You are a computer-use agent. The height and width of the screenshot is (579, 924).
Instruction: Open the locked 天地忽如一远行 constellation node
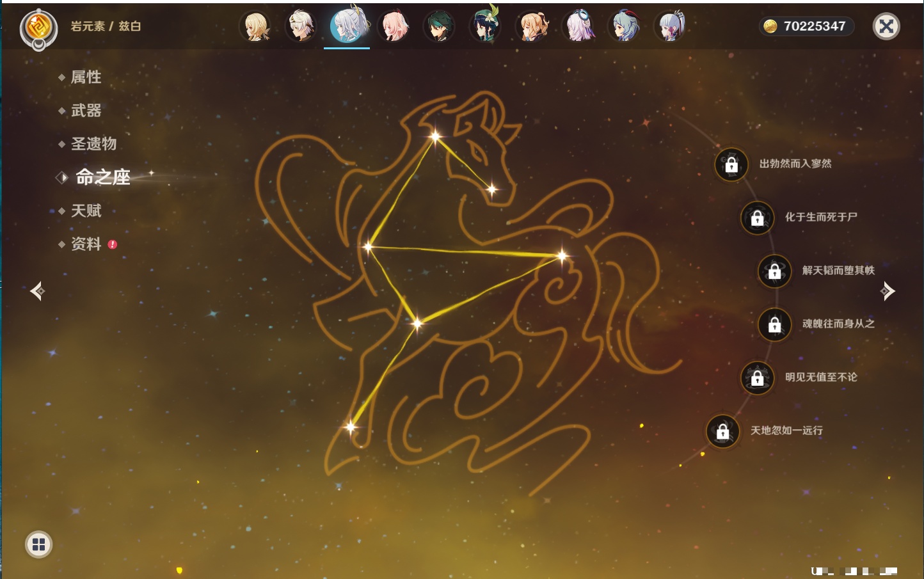pos(723,431)
